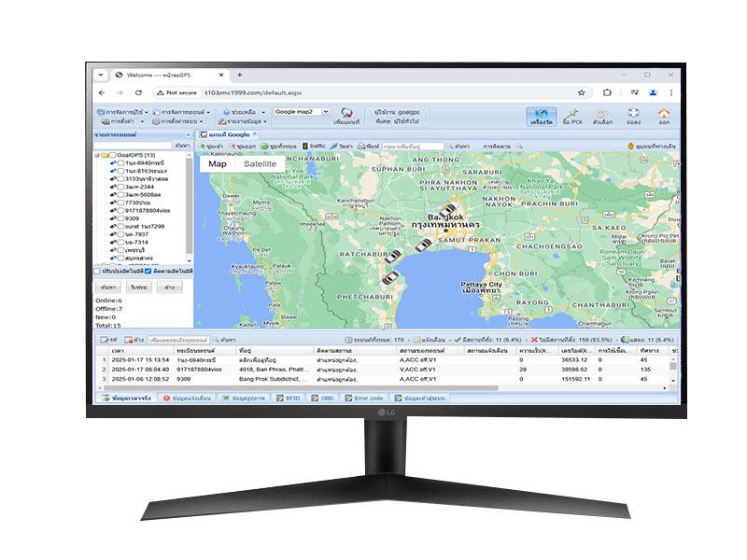Open the settings dropdown with truck icon
747x560 pixels.
[x=122, y=122]
